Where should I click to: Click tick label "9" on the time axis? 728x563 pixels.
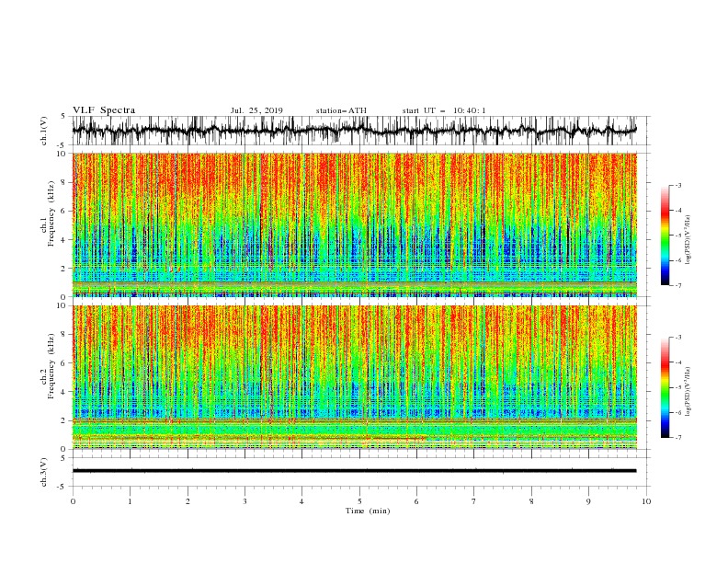588,501
